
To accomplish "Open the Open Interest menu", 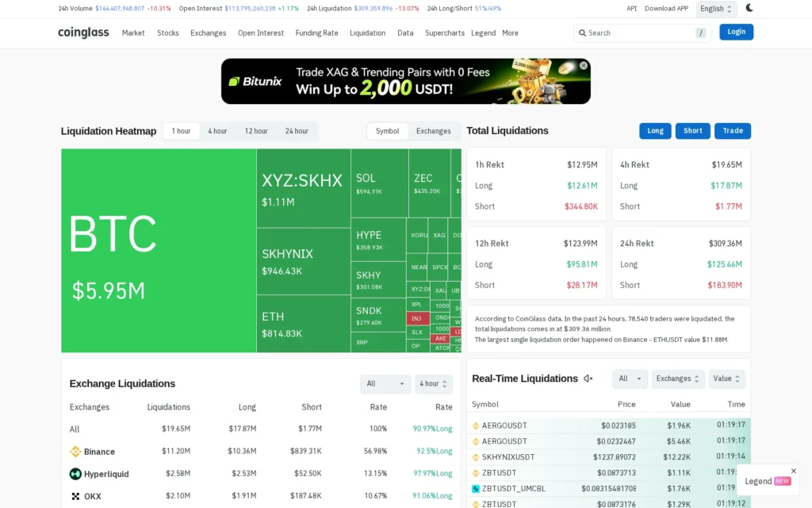I will pos(260,33).
